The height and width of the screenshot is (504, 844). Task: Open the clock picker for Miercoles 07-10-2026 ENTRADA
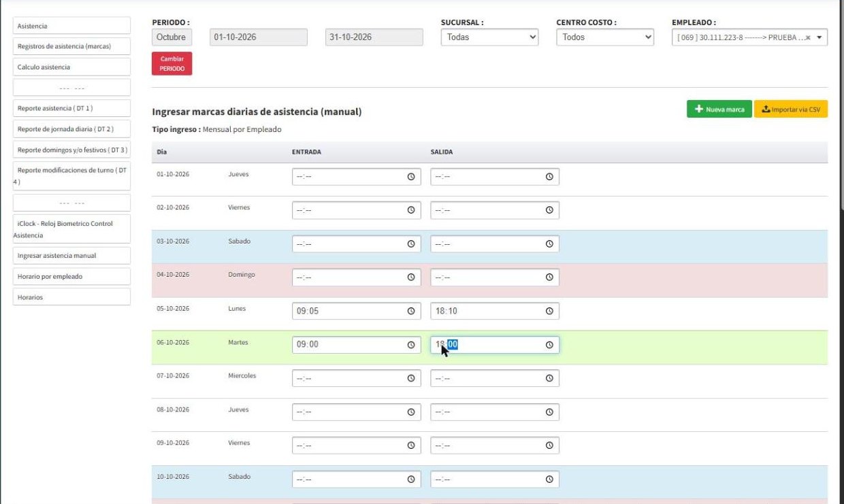tap(411, 378)
